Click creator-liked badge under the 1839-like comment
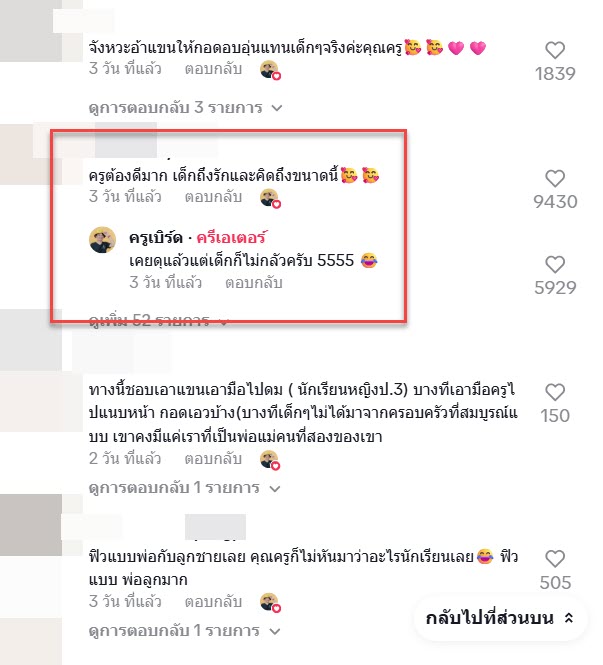This screenshot has width=603, height=665. pos(271,70)
